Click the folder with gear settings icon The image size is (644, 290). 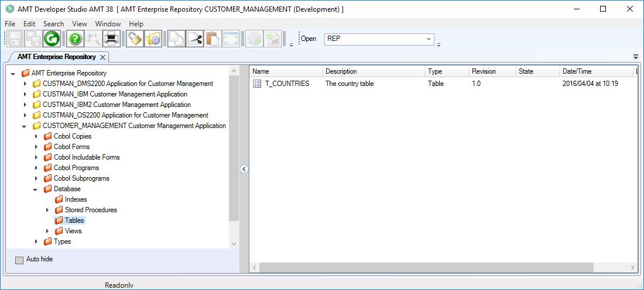tap(153, 39)
